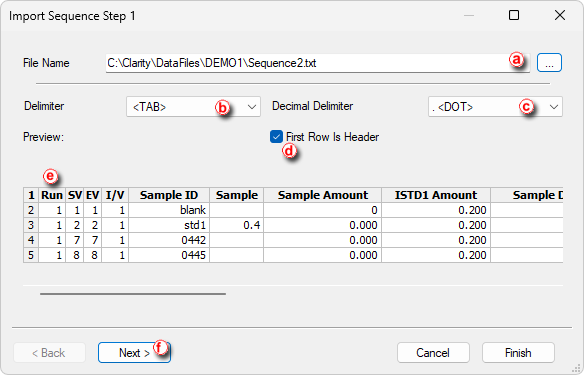Click the Cancel button
584x375 pixels.
click(x=433, y=353)
